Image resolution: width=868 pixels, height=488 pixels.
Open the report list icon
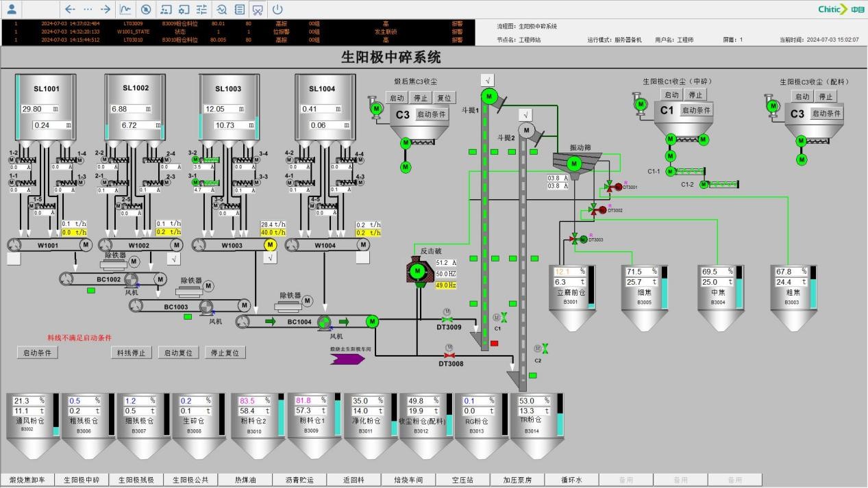tap(240, 9)
